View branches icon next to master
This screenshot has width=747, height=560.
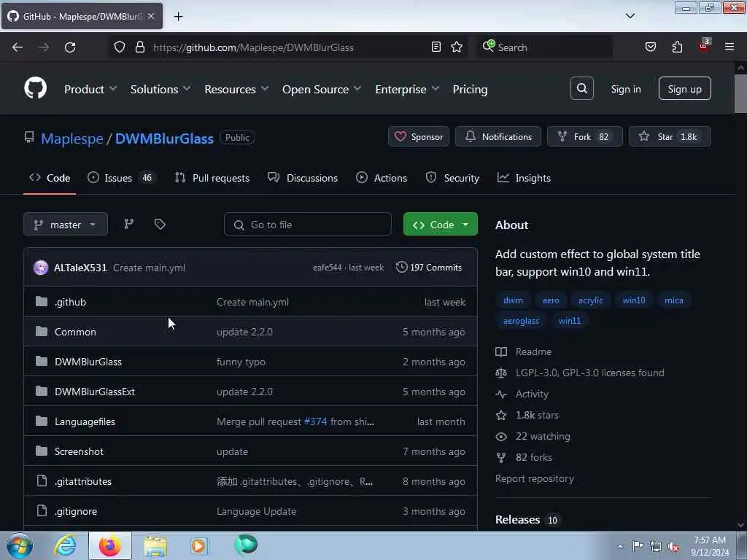click(x=129, y=224)
